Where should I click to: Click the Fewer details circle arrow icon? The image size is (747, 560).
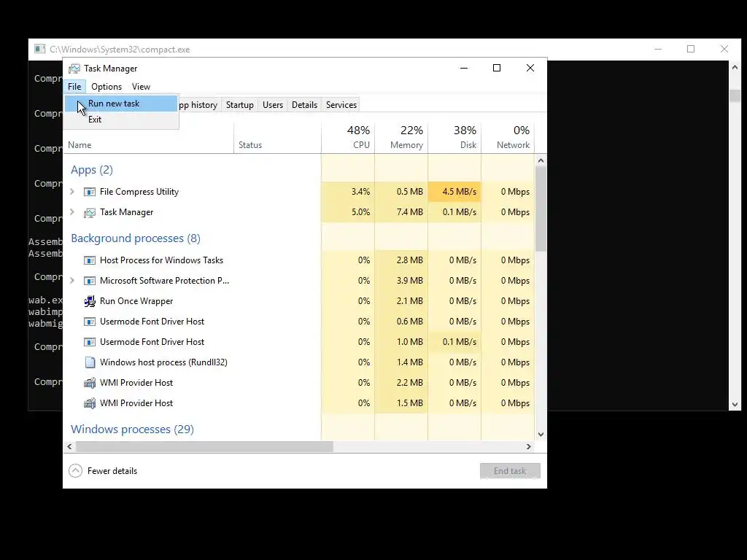75,471
